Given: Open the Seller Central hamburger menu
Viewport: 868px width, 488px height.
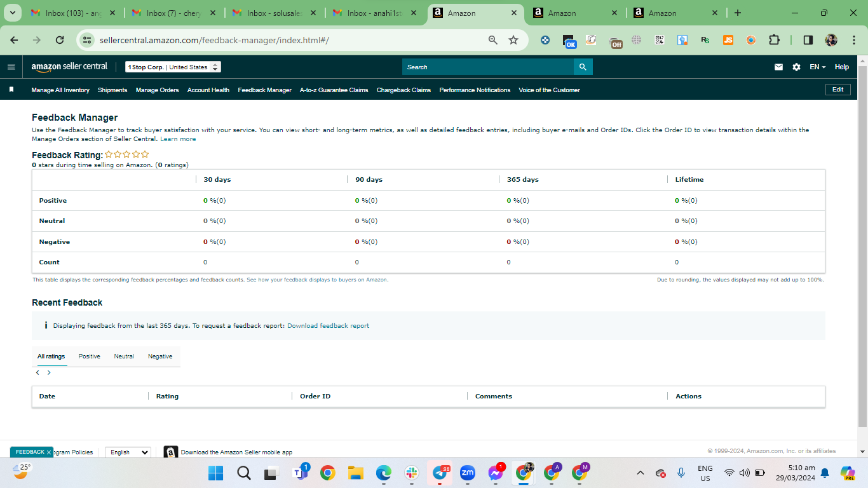Looking at the screenshot, I should [x=11, y=67].
